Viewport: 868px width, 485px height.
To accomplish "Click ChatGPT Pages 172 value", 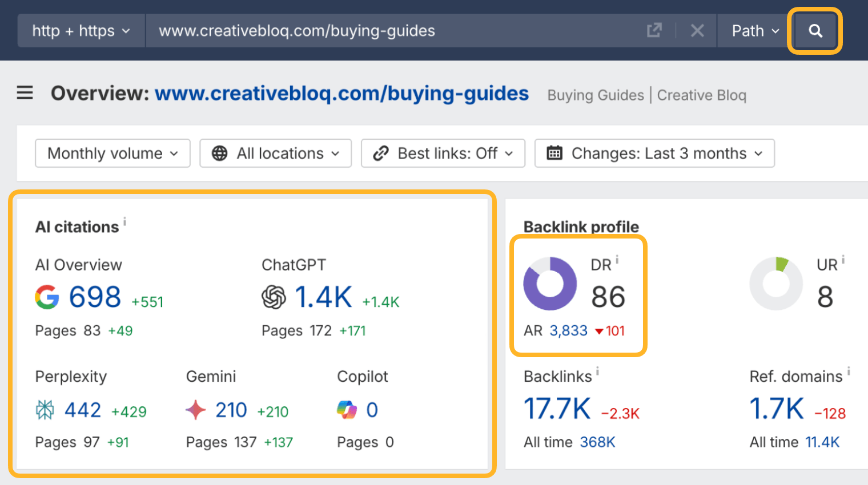I will [320, 331].
